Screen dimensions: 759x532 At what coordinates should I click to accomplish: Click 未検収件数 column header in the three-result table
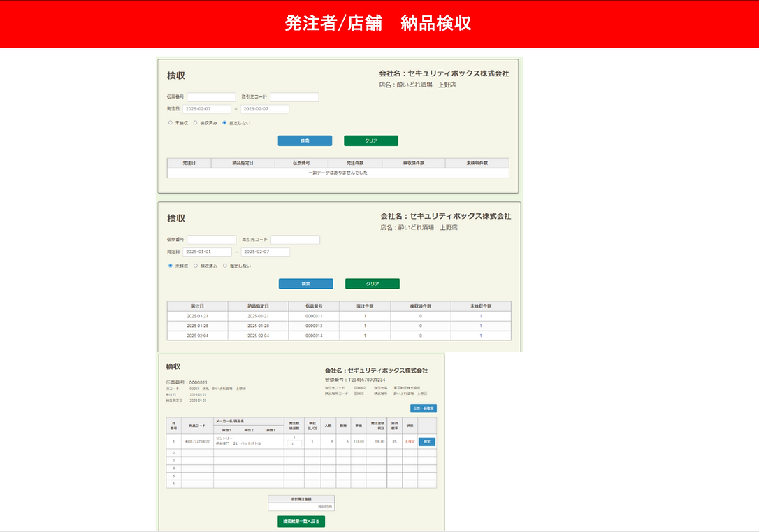[481, 306]
